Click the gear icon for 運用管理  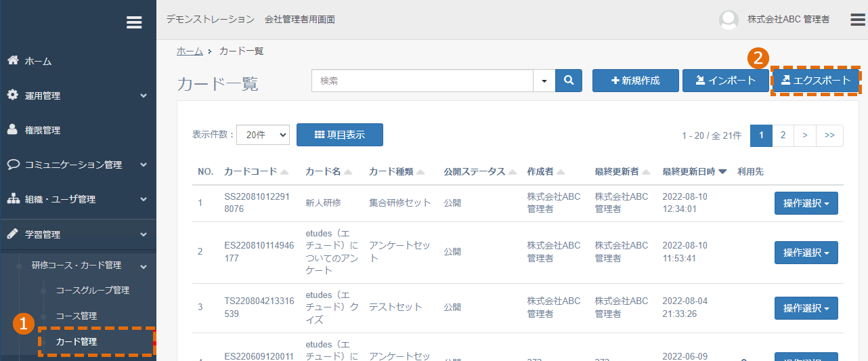13,95
